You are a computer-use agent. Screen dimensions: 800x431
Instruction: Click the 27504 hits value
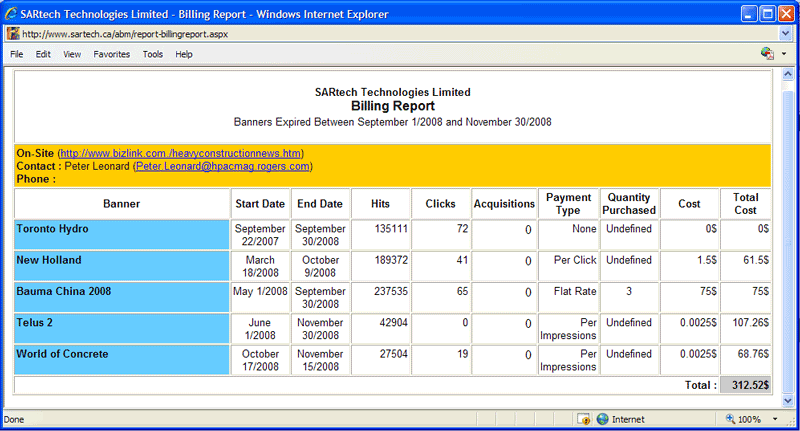coord(393,354)
